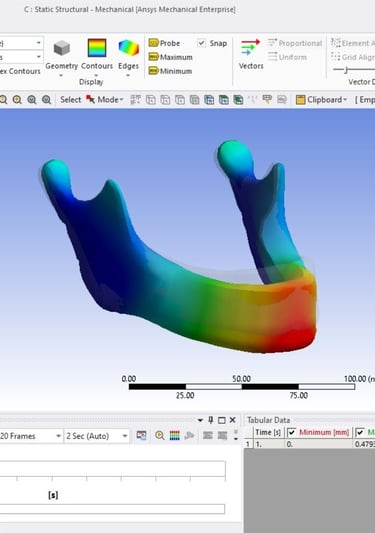
Task: Show the Minimum value label
Action: click(x=170, y=71)
